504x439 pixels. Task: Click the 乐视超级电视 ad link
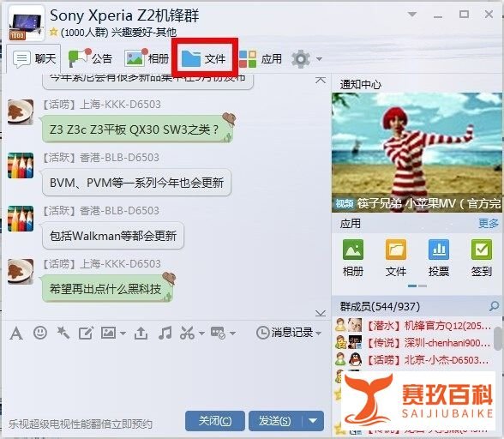(81, 424)
